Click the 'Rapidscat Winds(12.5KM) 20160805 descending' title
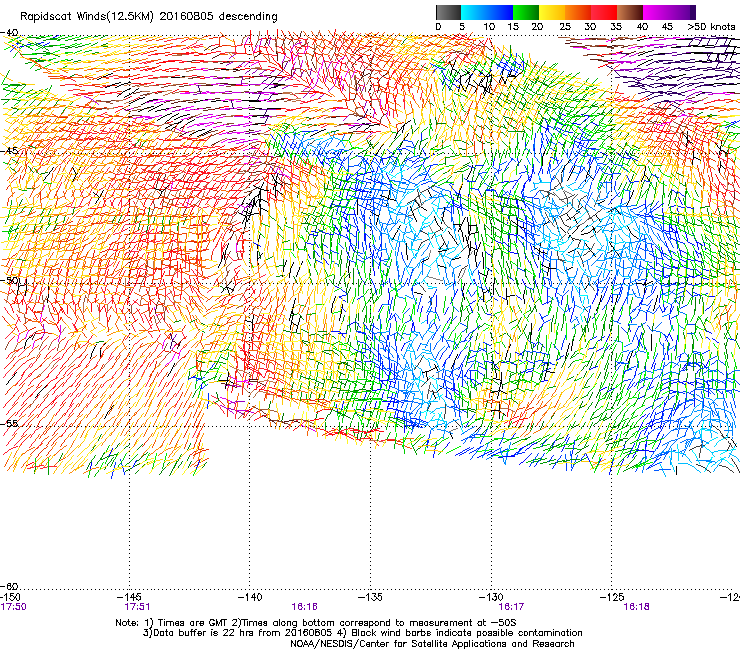The height and width of the screenshot is (650, 740). pos(149,17)
